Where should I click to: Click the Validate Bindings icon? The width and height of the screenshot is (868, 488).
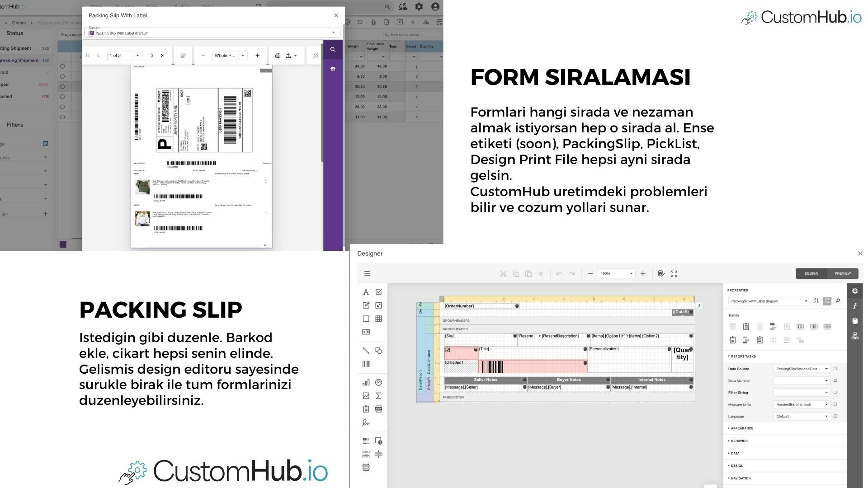[661, 274]
